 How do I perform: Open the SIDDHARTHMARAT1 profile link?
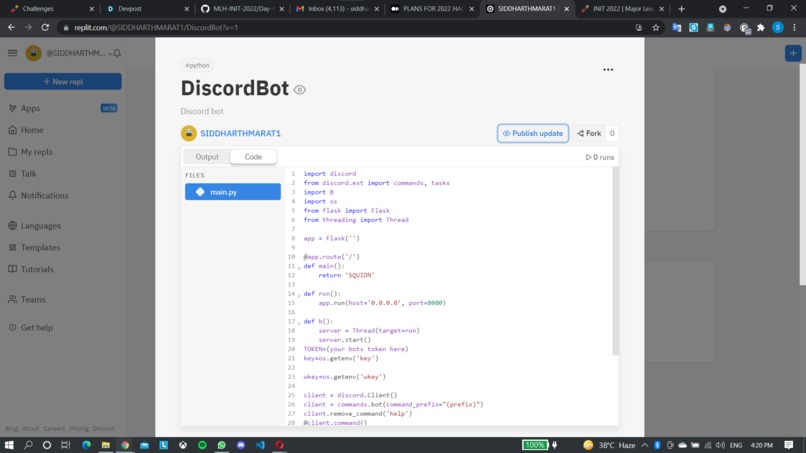240,133
